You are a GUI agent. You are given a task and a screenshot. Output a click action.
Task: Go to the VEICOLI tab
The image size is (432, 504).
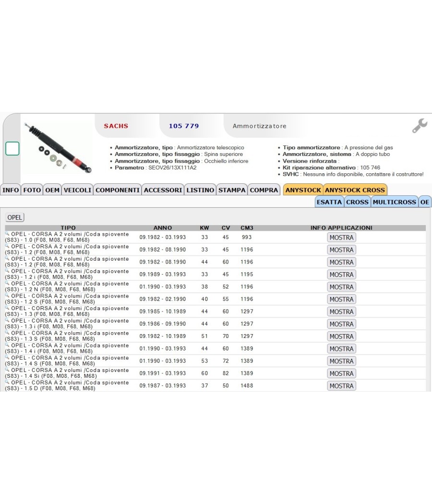[x=77, y=190]
